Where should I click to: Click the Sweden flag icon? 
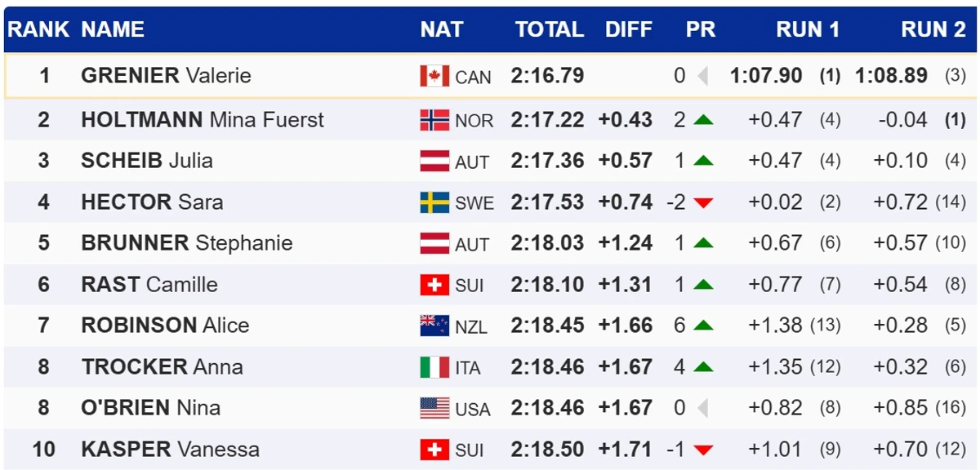(x=434, y=202)
